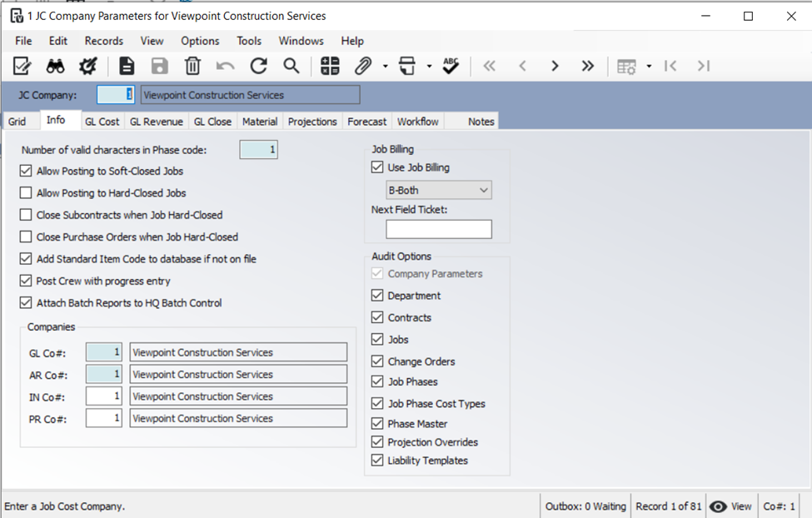Click the JC Company number field

(x=116, y=95)
